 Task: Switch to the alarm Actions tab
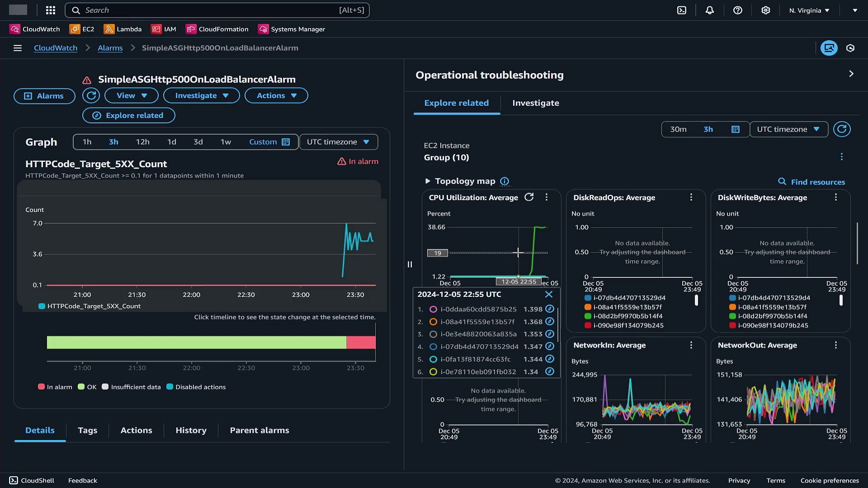tap(136, 430)
